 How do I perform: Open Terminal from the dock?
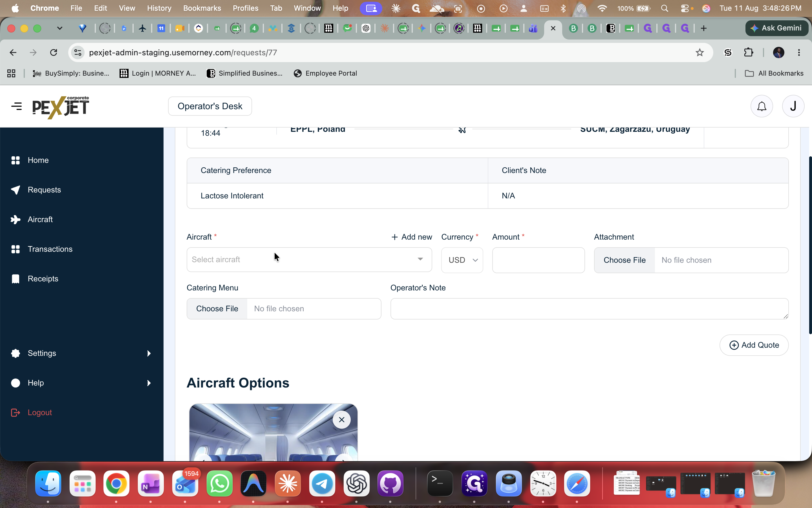(440, 483)
